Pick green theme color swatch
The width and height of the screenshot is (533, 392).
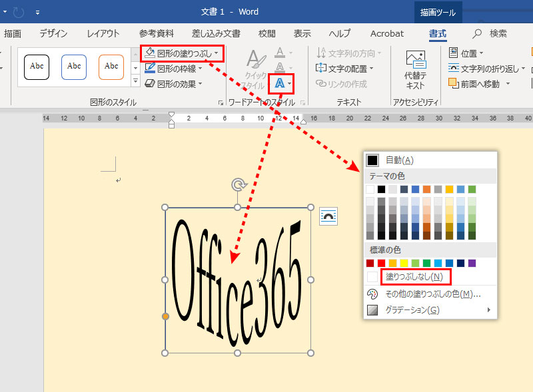coord(472,189)
